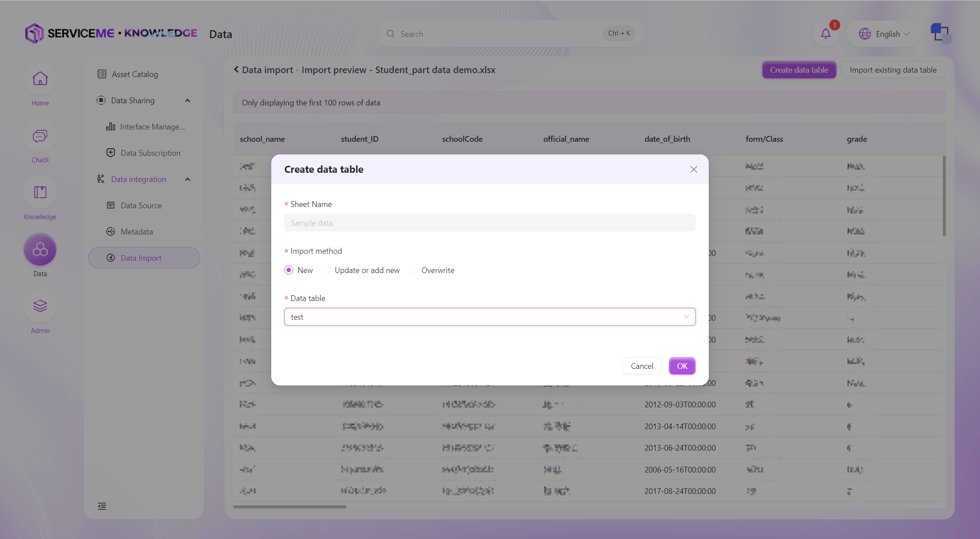Select the Overwrite import method
The image size is (980, 539).
(413, 270)
